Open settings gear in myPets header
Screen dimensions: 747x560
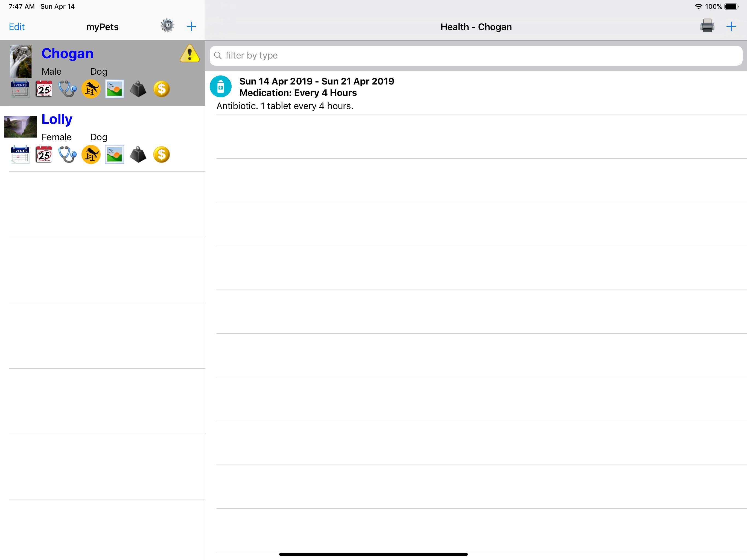[x=167, y=26]
